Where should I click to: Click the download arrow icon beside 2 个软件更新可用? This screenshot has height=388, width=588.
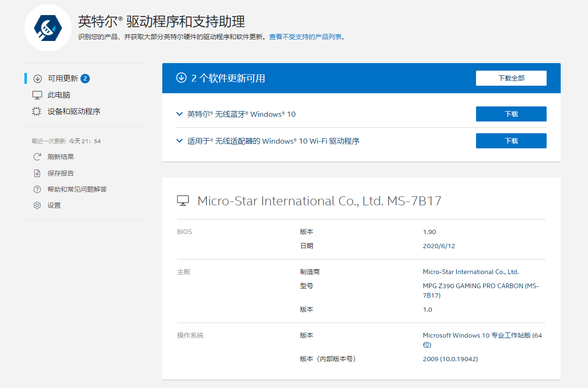(180, 78)
